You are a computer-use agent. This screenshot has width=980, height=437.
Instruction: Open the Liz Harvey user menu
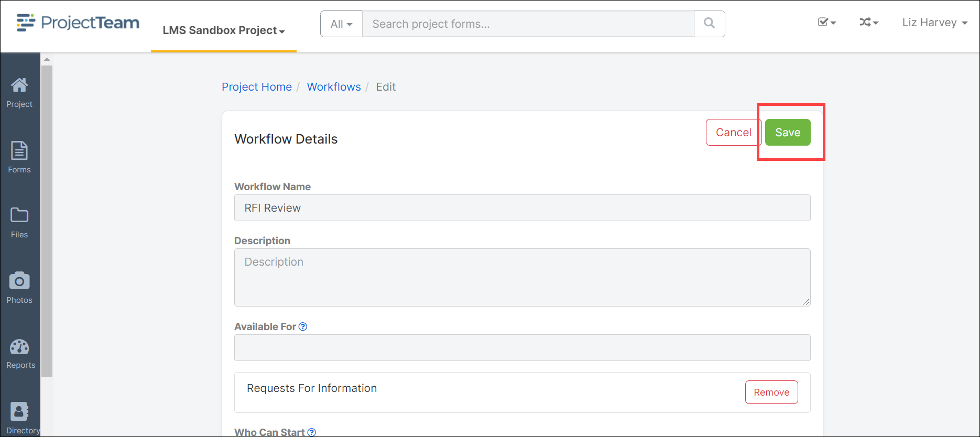934,23
